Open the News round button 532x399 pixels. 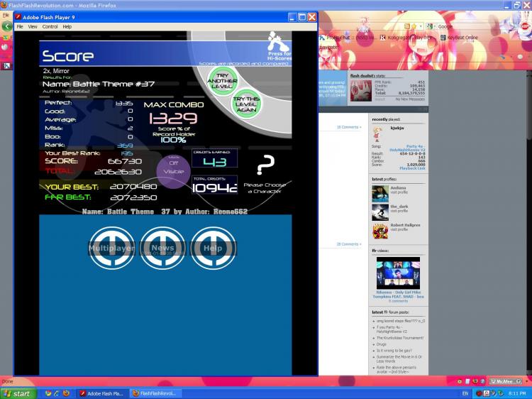click(x=163, y=248)
